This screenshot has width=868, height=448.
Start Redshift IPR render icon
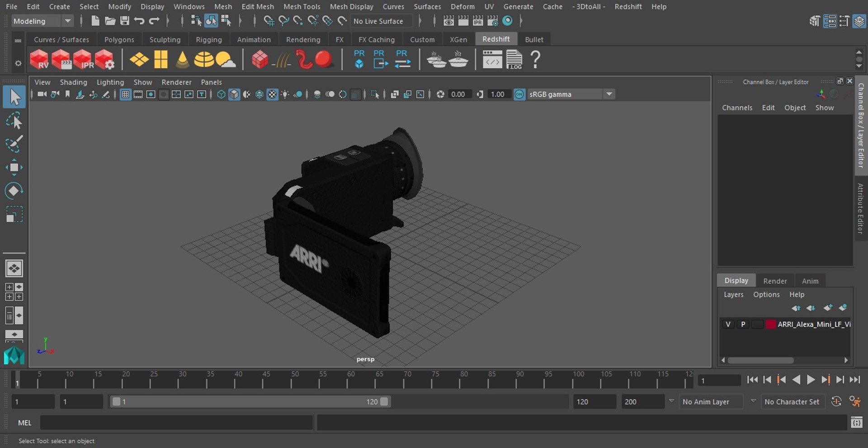[x=83, y=59]
